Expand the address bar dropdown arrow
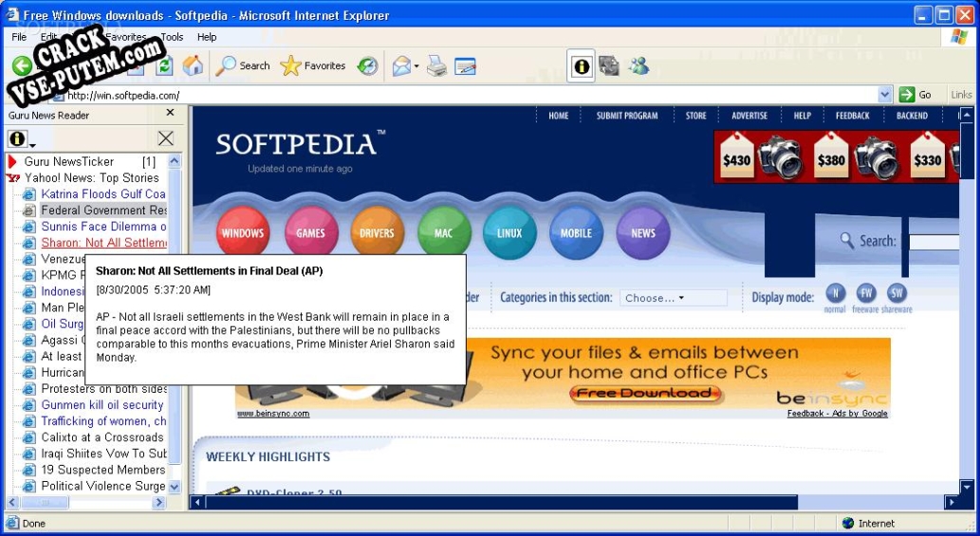The width and height of the screenshot is (980, 536). click(x=885, y=95)
